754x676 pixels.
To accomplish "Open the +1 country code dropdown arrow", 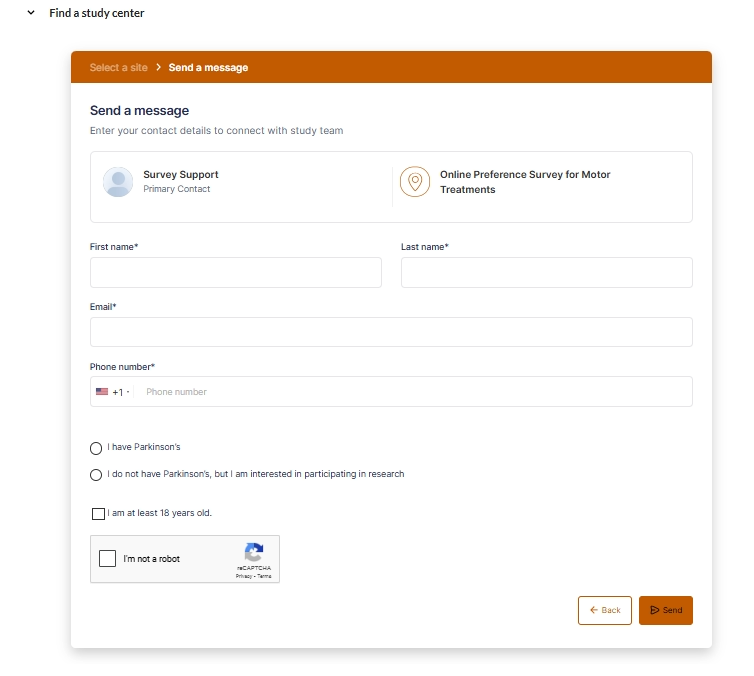I will pyautogui.click(x=128, y=392).
